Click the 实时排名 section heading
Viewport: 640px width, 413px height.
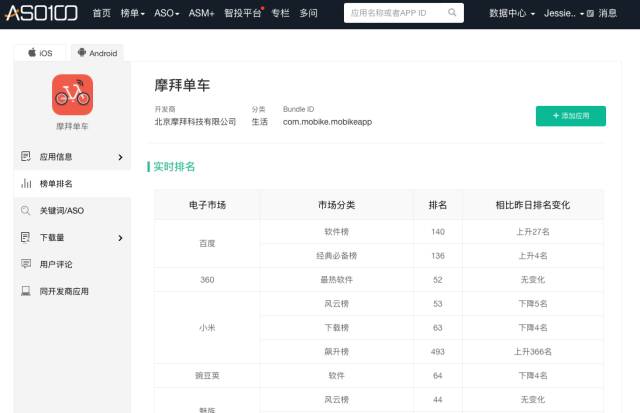coord(174,167)
